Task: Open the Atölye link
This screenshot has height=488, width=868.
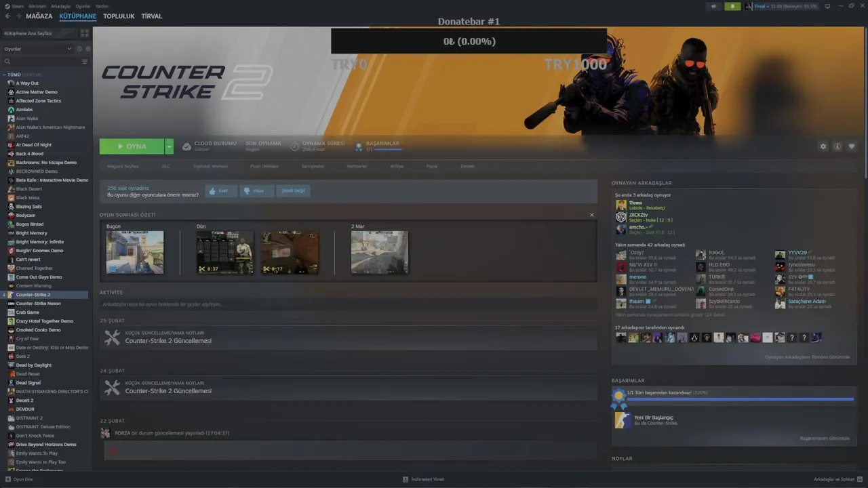Action: coord(397,166)
